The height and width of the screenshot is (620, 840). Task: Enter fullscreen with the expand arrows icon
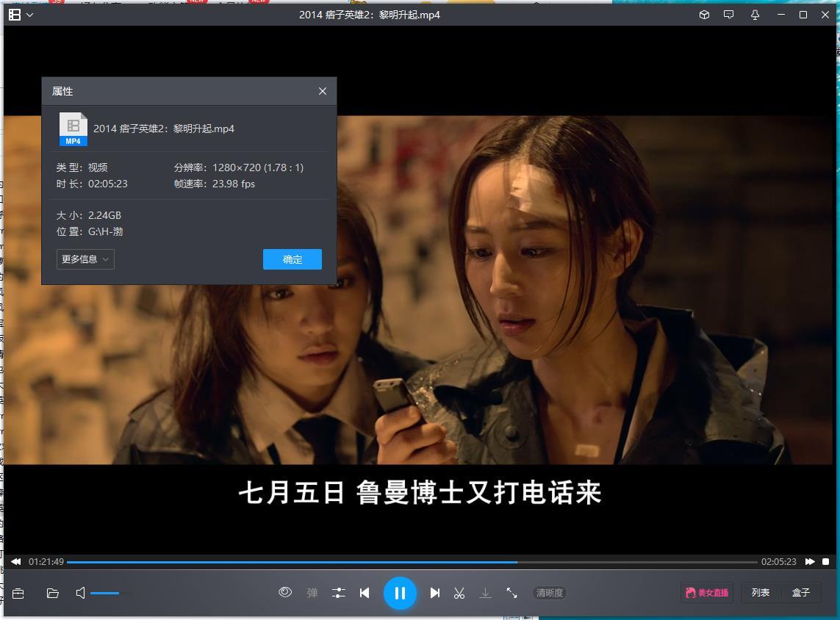[x=511, y=593]
